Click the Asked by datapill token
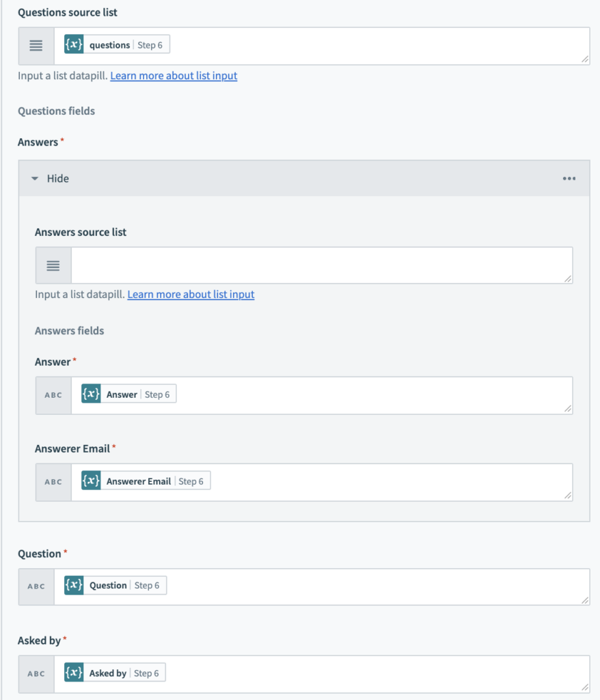Image resolution: width=600 pixels, height=700 pixels. coord(113,672)
